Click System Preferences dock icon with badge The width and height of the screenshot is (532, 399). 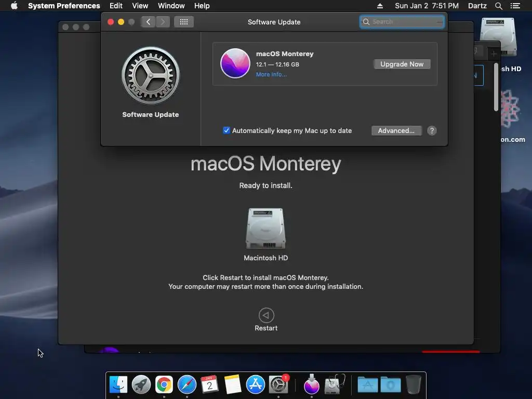(278, 384)
